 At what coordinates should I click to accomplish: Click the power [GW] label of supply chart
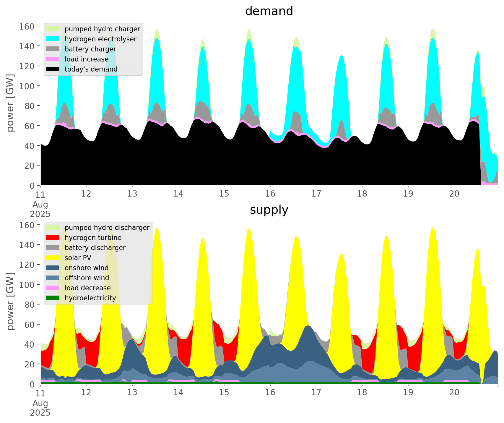click(x=11, y=302)
